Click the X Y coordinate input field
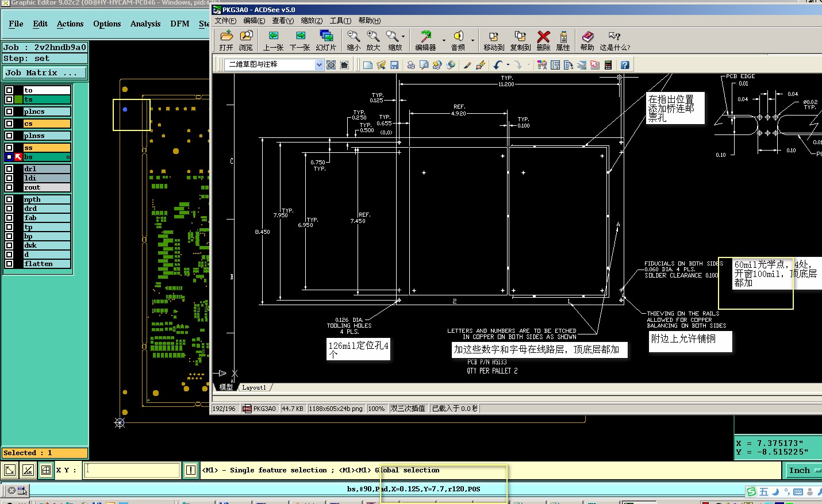The image size is (822, 504). [132, 470]
